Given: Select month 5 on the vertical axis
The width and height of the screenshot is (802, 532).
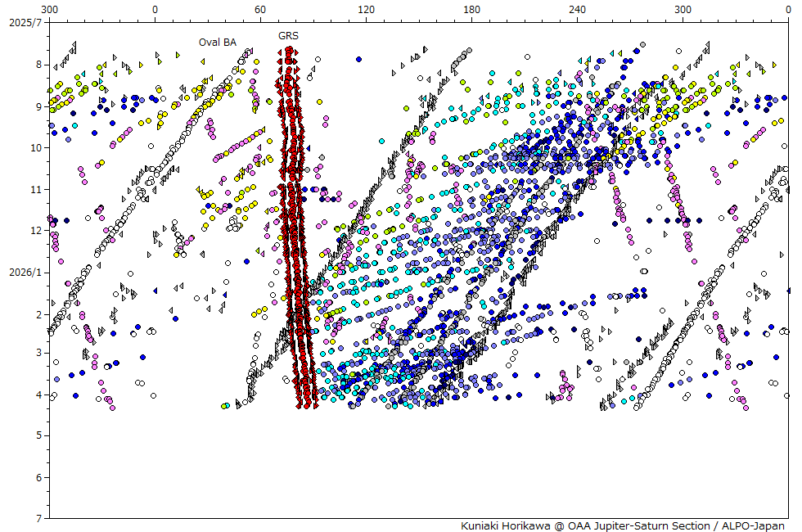Looking at the screenshot, I should [38, 435].
